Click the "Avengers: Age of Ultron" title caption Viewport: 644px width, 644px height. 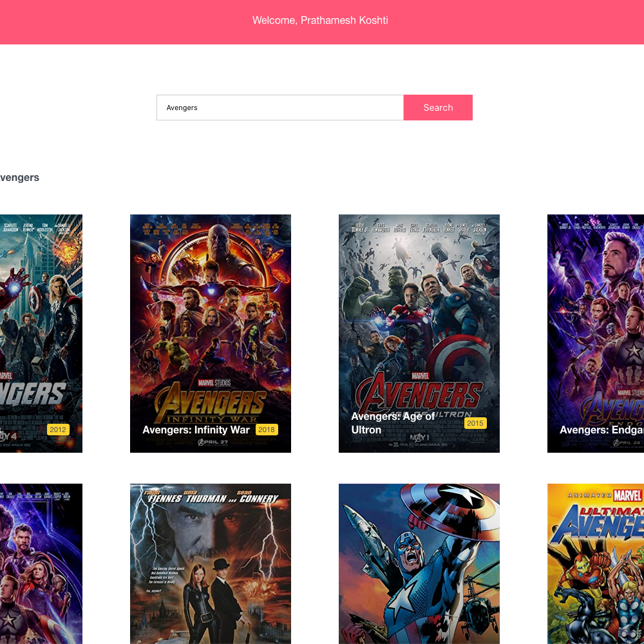393,423
